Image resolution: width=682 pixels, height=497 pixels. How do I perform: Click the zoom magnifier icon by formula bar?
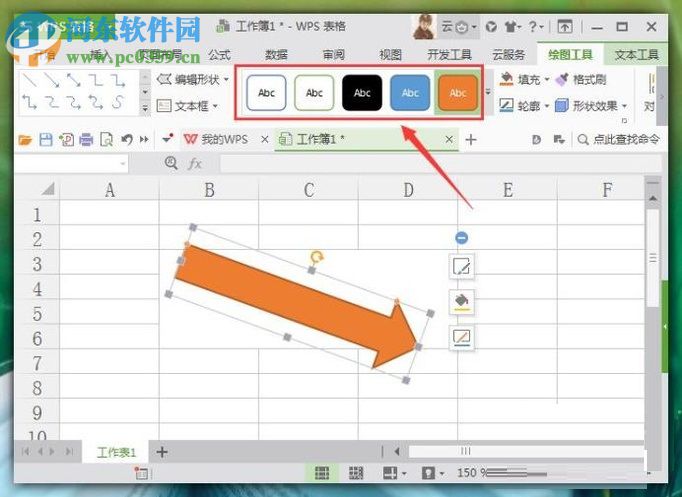[x=171, y=163]
